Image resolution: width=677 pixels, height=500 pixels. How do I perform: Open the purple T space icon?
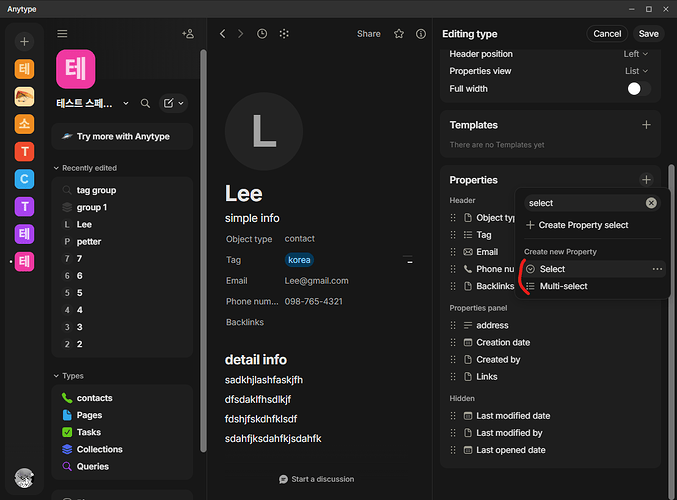[24, 207]
